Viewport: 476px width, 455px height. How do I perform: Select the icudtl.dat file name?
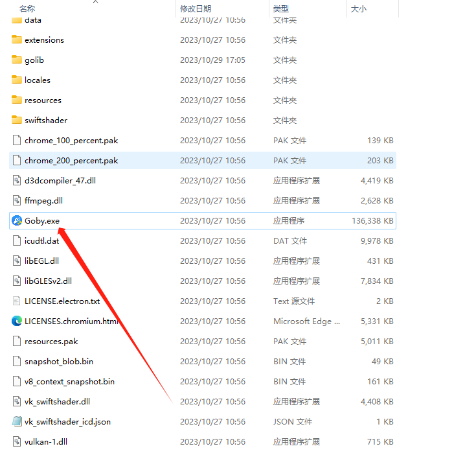[x=41, y=241]
